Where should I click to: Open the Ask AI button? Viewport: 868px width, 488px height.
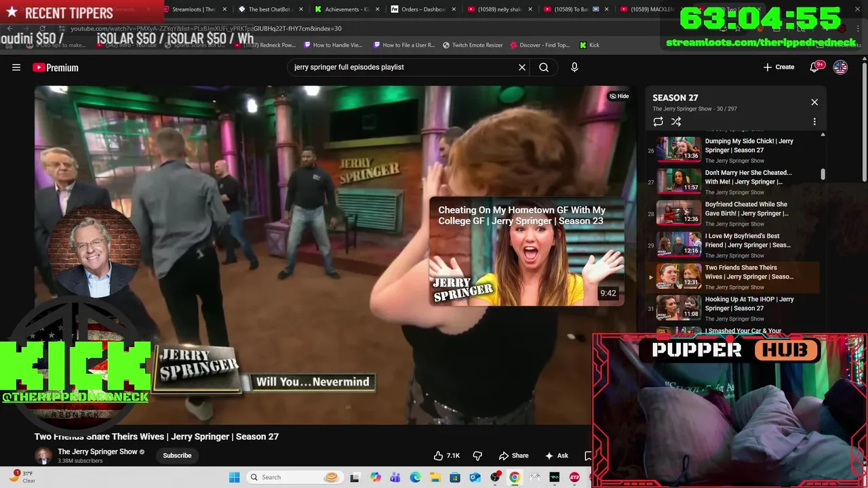click(557, 455)
